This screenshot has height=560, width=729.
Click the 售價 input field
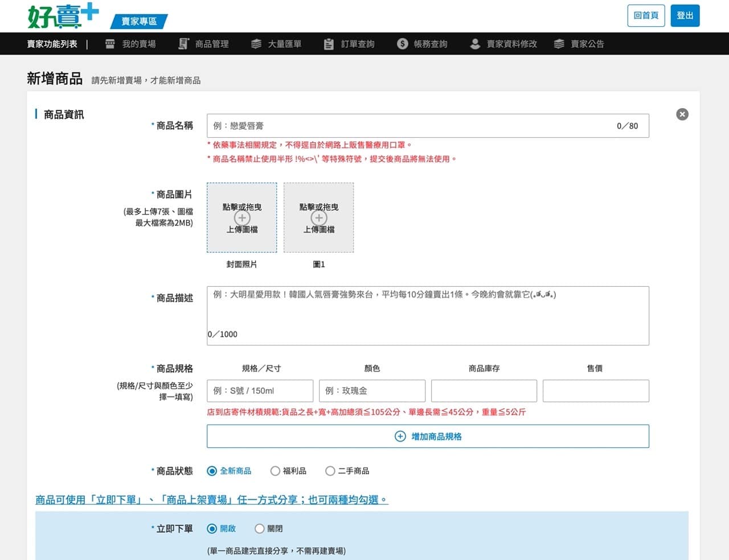click(x=596, y=391)
